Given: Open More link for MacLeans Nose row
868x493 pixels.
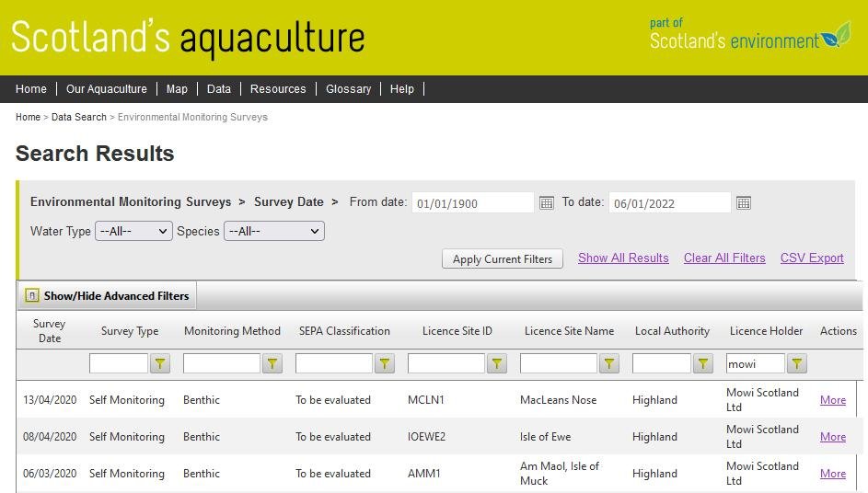Looking at the screenshot, I should click(x=832, y=400).
